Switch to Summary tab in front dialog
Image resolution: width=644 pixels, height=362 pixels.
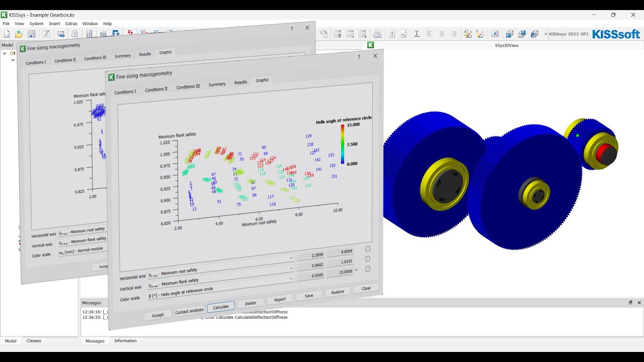point(217,84)
